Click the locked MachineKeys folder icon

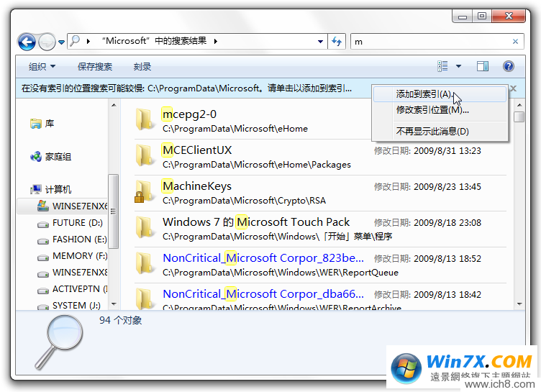[144, 191]
